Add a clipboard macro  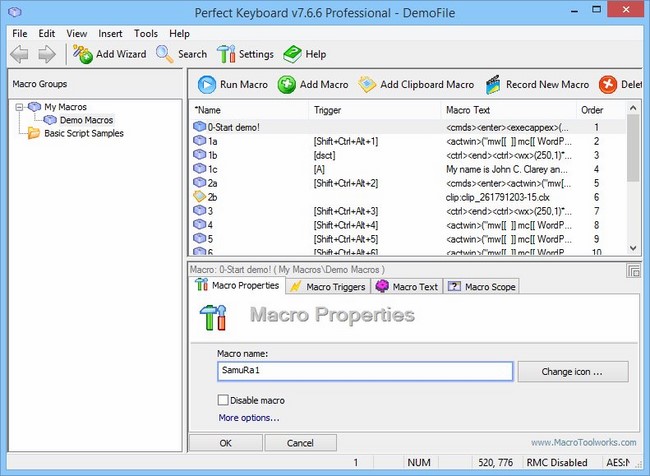coord(367,85)
